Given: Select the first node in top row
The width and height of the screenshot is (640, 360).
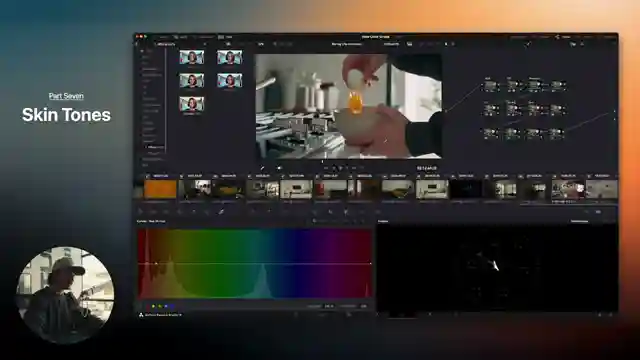Looking at the screenshot, I should coord(490,86).
